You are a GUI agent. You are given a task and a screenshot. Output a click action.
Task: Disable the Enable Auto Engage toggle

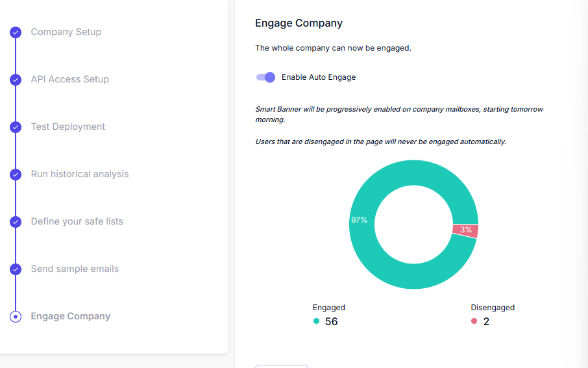coord(265,77)
